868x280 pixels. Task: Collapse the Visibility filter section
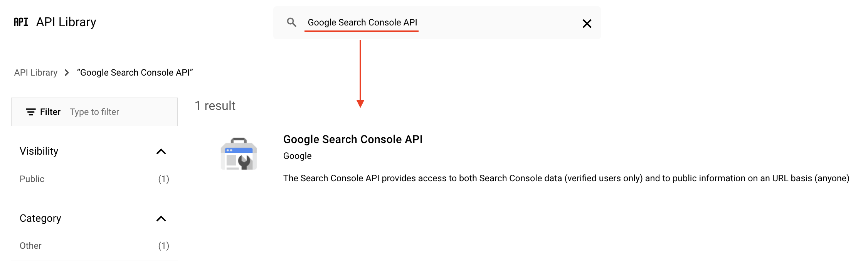[162, 152]
